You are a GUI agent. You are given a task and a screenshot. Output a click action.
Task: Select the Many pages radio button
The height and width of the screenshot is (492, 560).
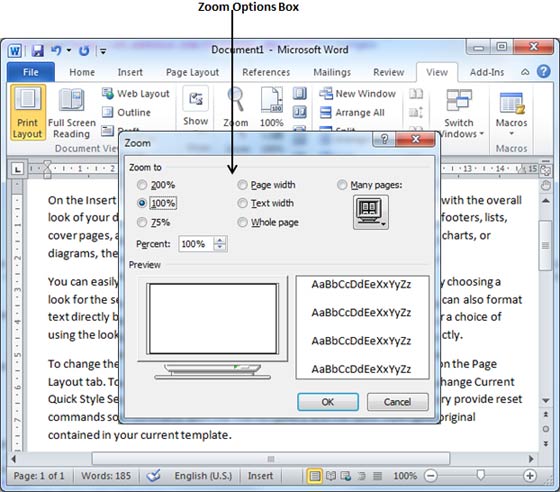click(x=342, y=185)
